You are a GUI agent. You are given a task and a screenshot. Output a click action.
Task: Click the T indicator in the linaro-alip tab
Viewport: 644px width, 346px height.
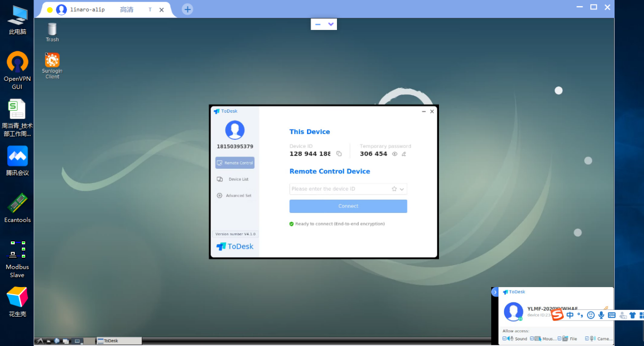pyautogui.click(x=150, y=10)
